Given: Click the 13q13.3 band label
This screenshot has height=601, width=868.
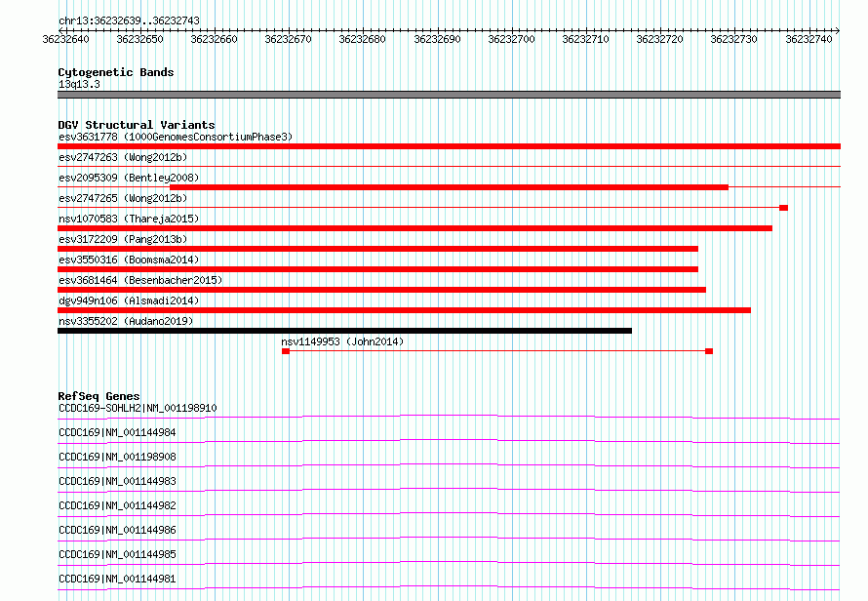Looking at the screenshot, I should 79,84.
